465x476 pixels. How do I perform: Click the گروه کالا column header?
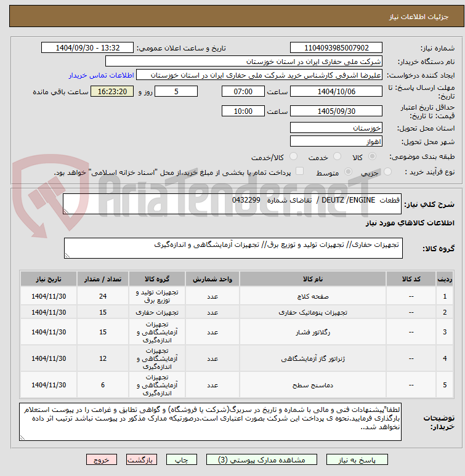pos(156,279)
